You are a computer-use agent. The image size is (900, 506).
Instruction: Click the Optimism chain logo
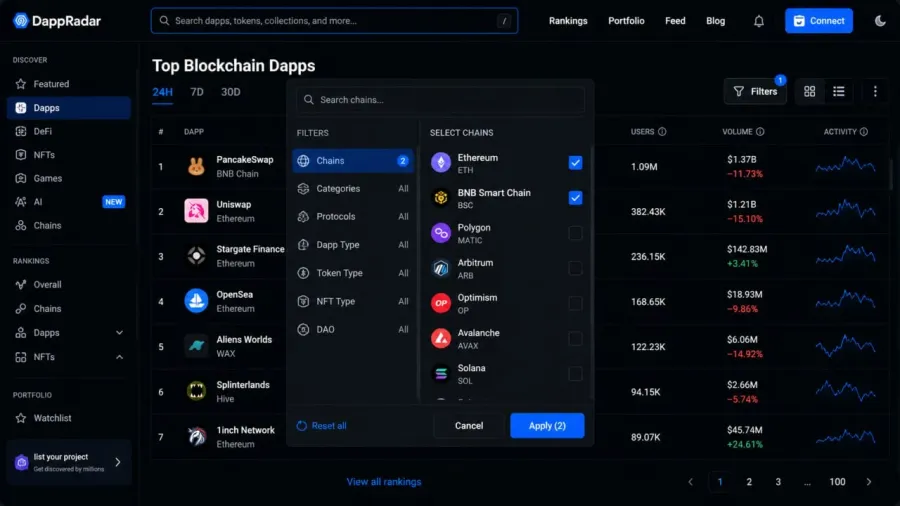click(x=441, y=303)
